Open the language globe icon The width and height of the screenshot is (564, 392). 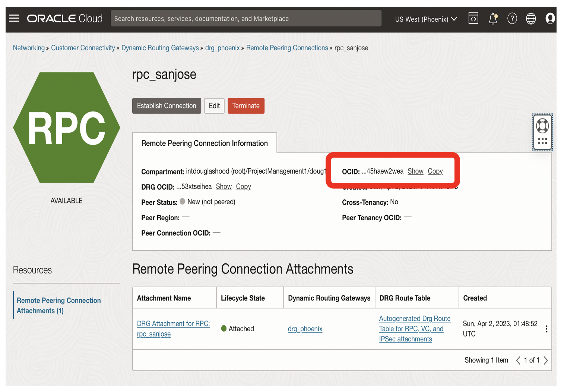coord(531,18)
